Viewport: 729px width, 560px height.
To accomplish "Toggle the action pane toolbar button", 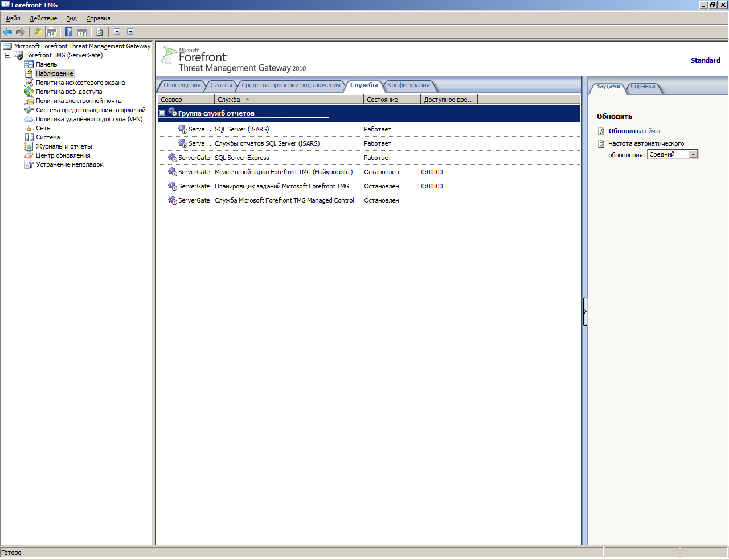I will tap(82, 32).
